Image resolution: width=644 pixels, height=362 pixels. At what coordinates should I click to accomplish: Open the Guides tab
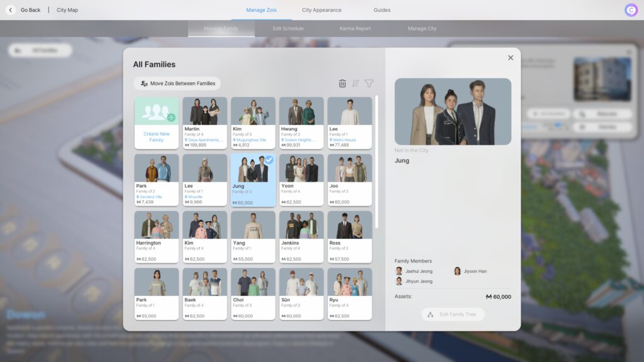(x=382, y=10)
